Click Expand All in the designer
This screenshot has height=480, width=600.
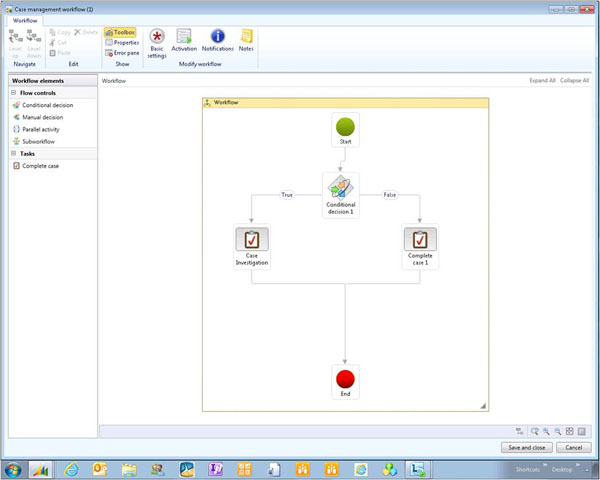click(x=541, y=80)
